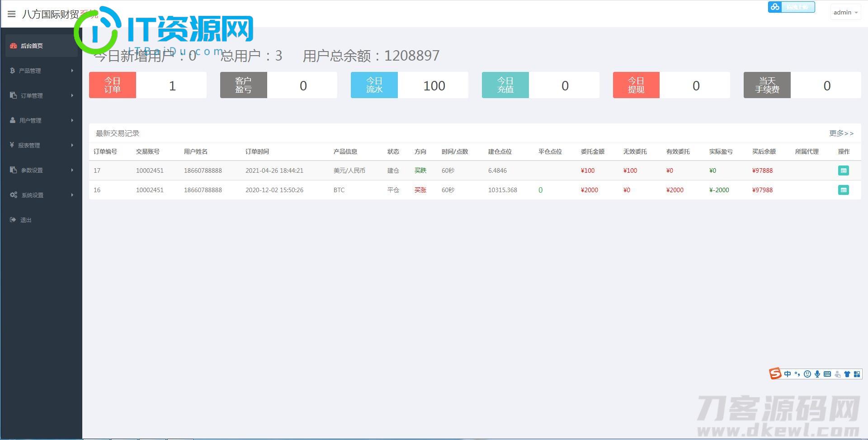This screenshot has height=440, width=868.
Task: Open the Sogou soft keyboard icon
Action: pos(827,374)
